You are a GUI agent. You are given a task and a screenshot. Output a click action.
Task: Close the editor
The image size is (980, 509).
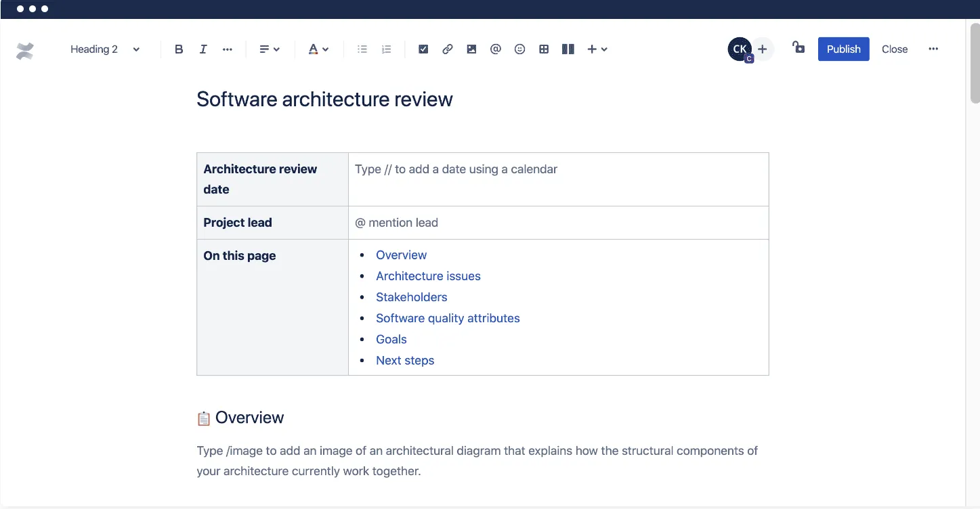895,49
